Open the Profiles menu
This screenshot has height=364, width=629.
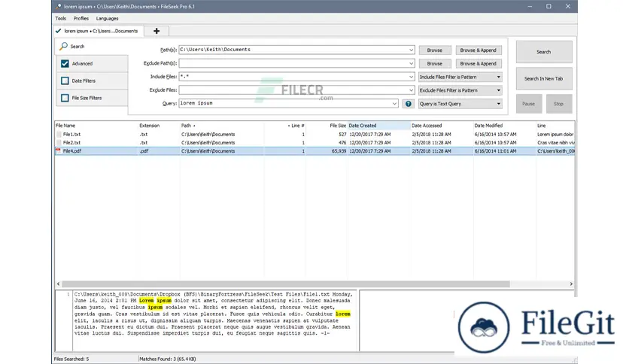pos(81,19)
